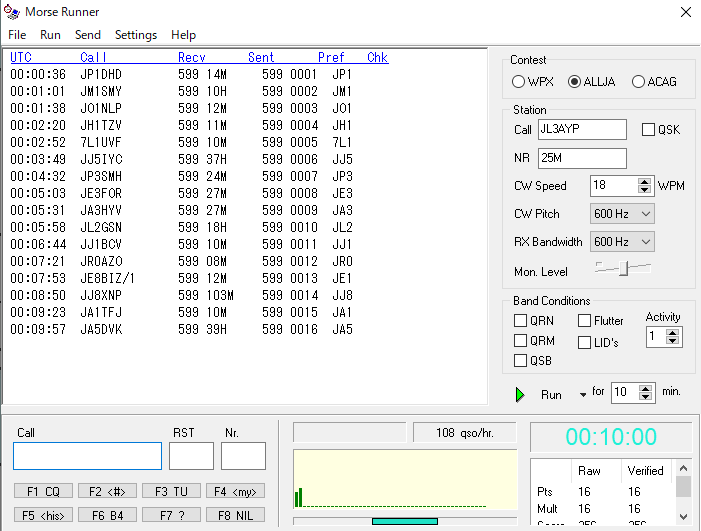Select the ALLJA contest radio button
This screenshot has height=531, width=701.
coord(574,82)
